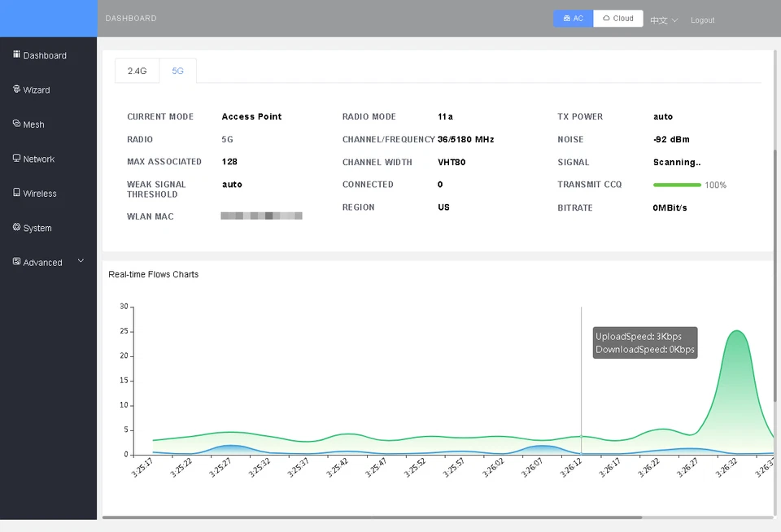Click the Dashboard sidebar icon

[16, 55]
